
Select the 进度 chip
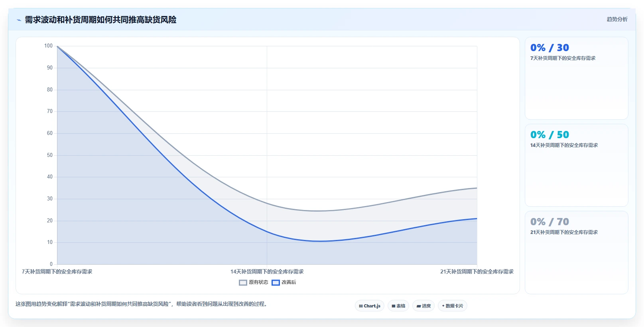(x=423, y=306)
